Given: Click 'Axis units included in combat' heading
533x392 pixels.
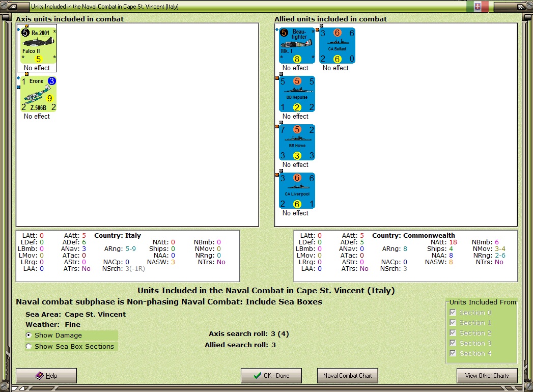Looking at the screenshot, I should point(70,19).
